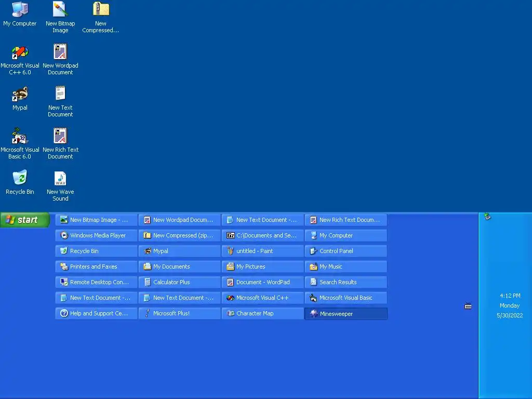This screenshot has width=532, height=399.
Task: Select the New Wave Sound desktop icon
Action: (x=60, y=186)
